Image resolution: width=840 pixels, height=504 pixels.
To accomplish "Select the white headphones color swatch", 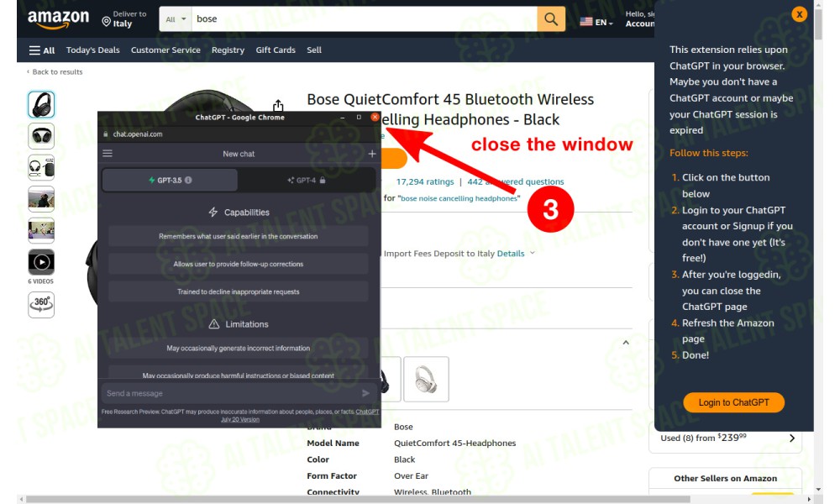I will tap(426, 379).
